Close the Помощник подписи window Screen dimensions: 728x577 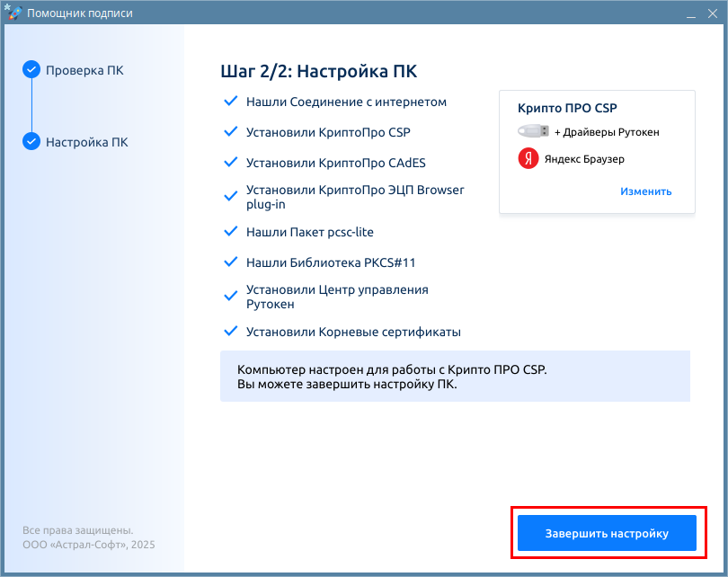(x=713, y=13)
